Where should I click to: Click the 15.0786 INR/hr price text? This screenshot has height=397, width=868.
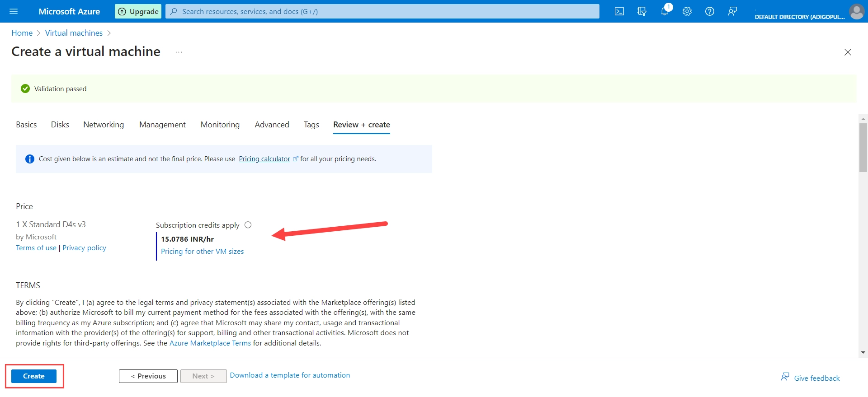[x=187, y=239]
